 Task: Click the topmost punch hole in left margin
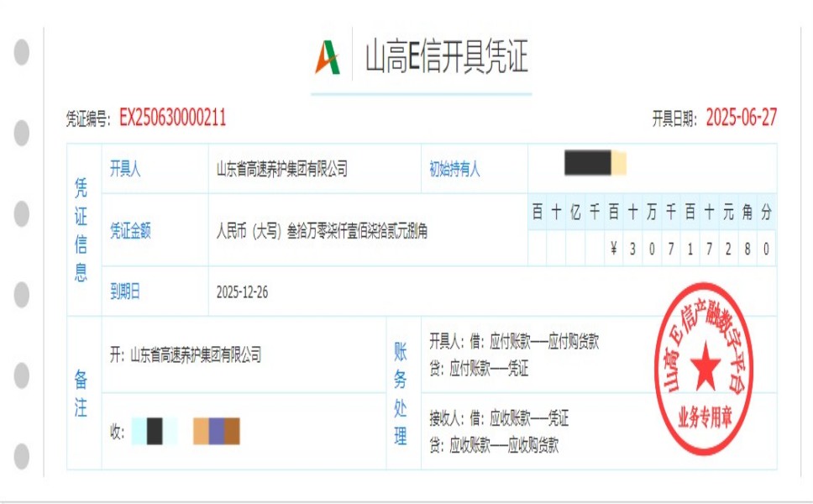click(x=22, y=52)
